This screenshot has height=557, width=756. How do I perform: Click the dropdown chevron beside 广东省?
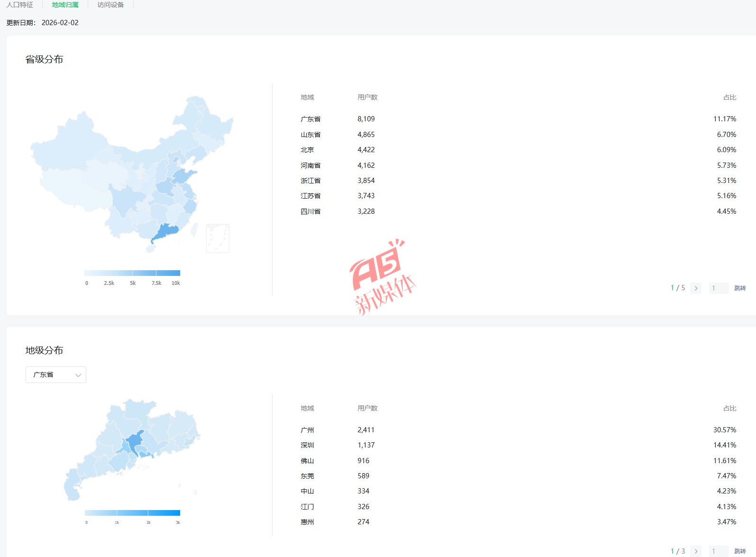pos(78,375)
